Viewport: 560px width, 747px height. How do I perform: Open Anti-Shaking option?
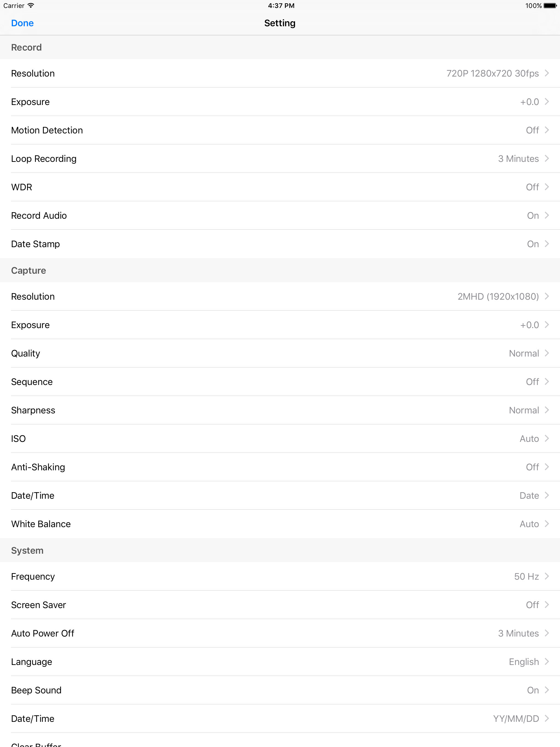pyautogui.click(x=280, y=467)
